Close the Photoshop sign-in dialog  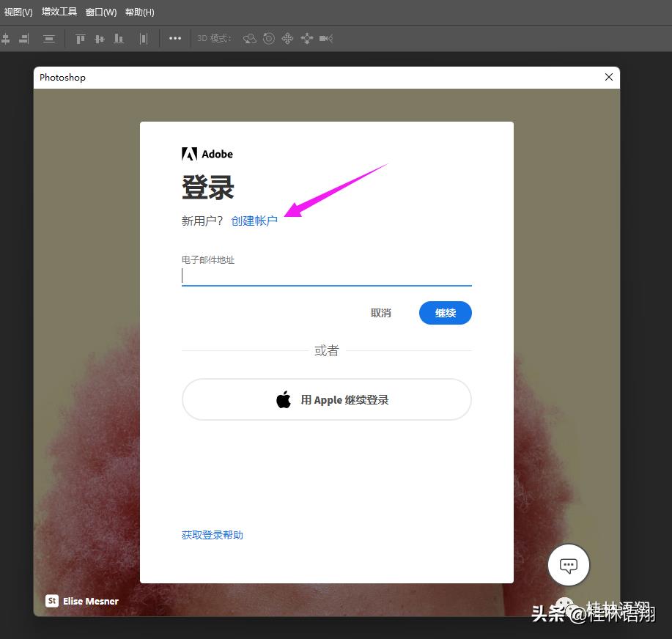pos(608,77)
